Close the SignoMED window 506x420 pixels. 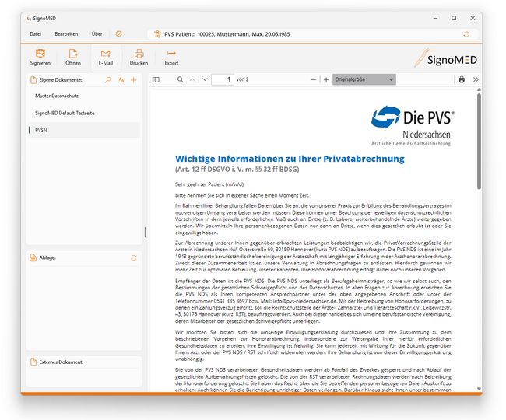click(473, 19)
